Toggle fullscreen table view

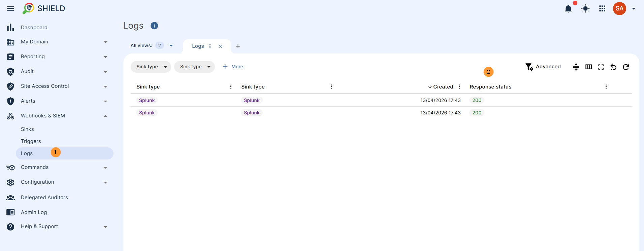[x=601, y=67]
